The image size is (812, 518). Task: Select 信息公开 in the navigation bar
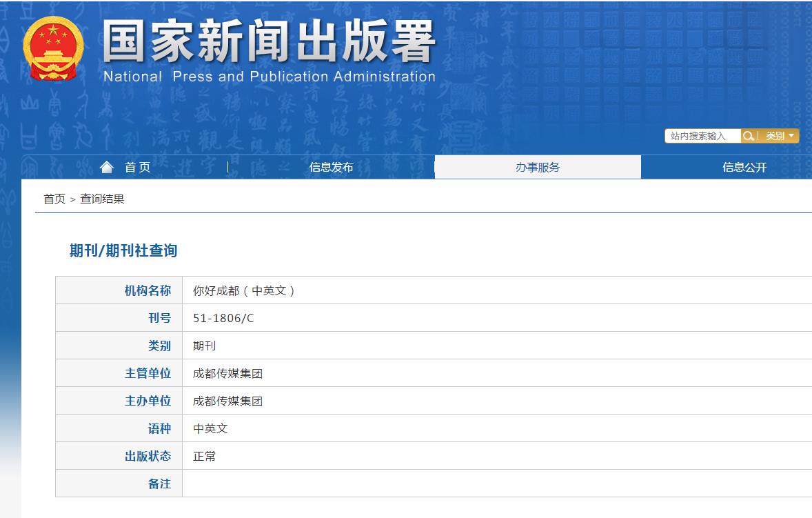coord(744,166)
